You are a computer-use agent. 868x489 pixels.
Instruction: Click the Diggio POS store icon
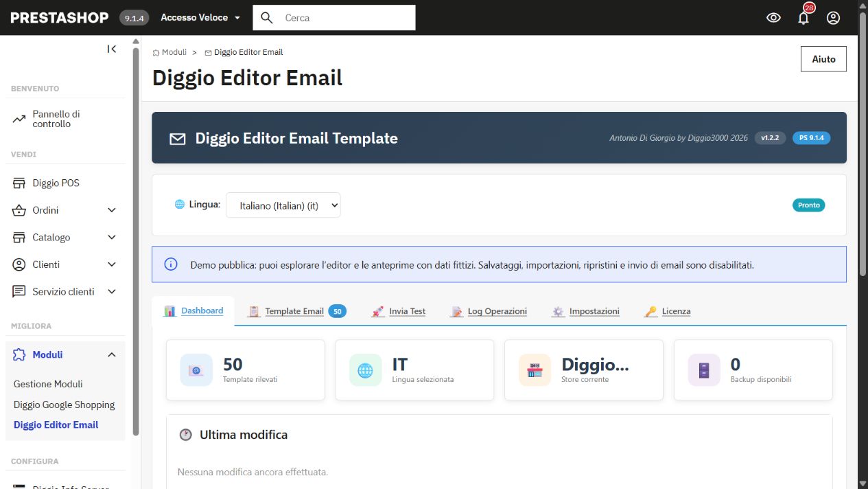tap(19, 183)
